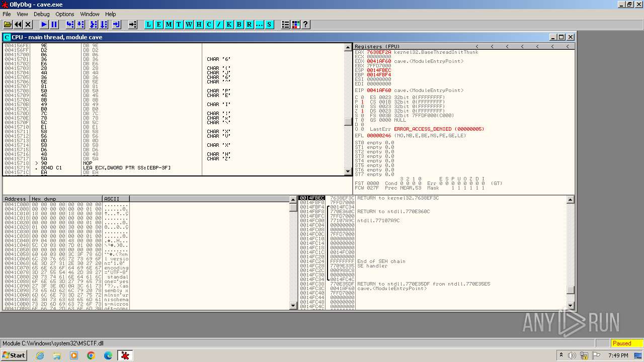Select the EIP register value 0041AF60

[378, 90]
